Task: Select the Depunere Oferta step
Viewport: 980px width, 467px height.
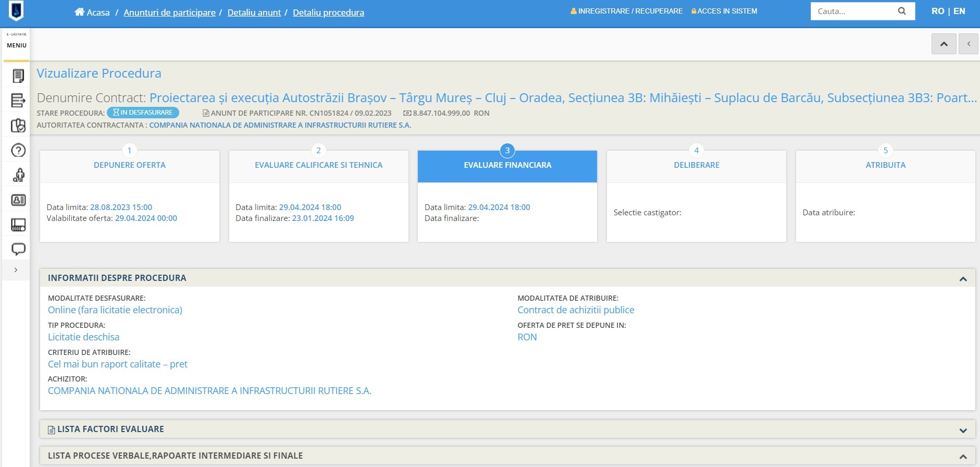Action: (x=130, y=165)
